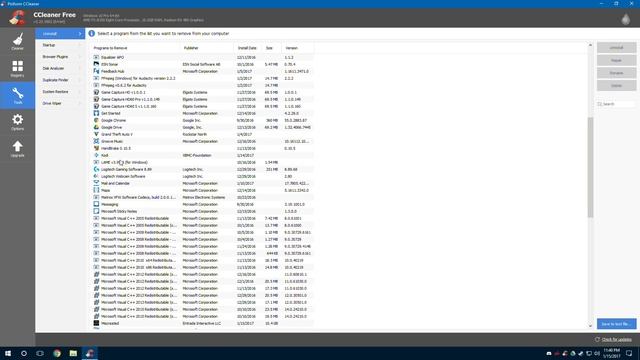Open Cortana search circle on taskbar
Image resolution: width=640 pixels, height=360 pixels.
24,353
